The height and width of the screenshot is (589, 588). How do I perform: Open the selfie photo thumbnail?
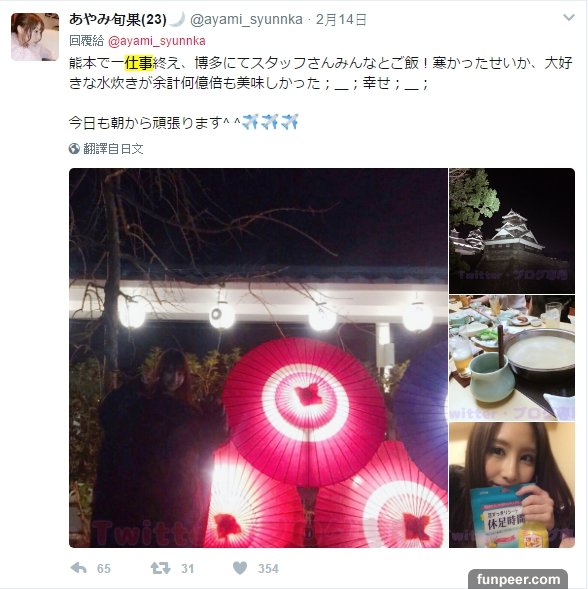coord(512,485)
